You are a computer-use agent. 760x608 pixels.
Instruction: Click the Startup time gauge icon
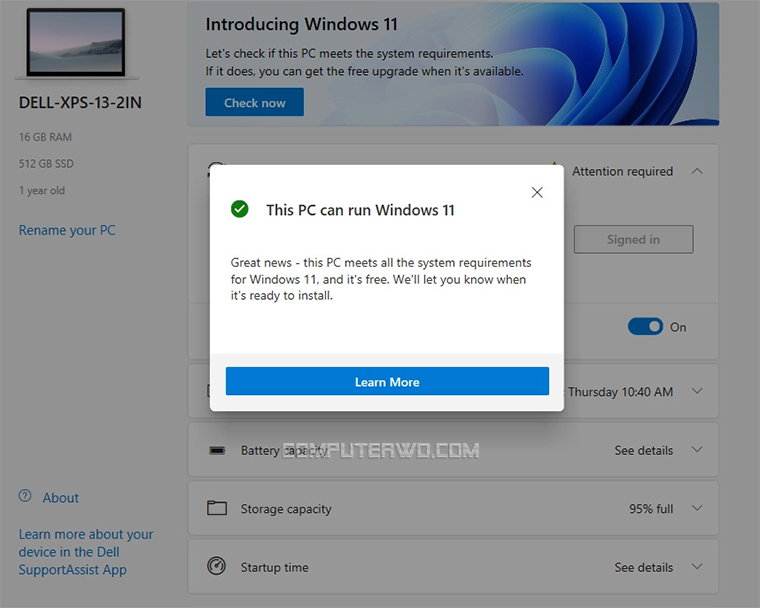(x=216, y=566)
